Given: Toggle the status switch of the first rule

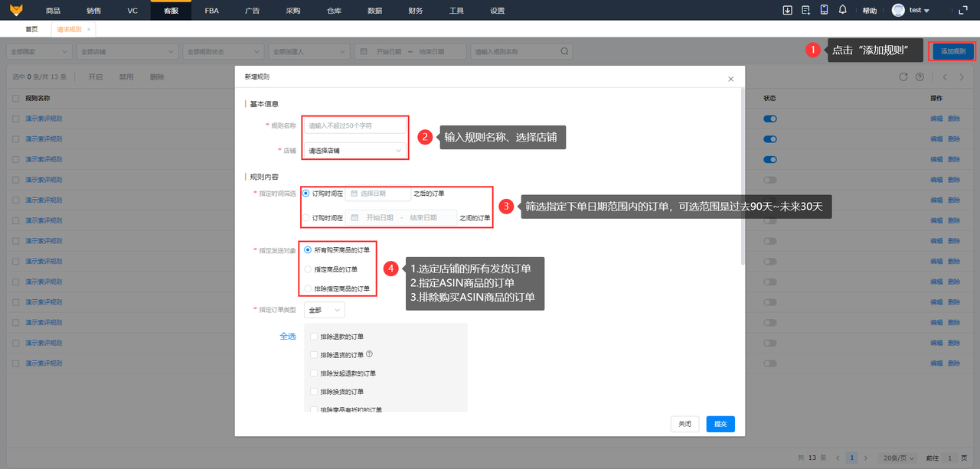Looking at the screenshot, I should 770,119.
